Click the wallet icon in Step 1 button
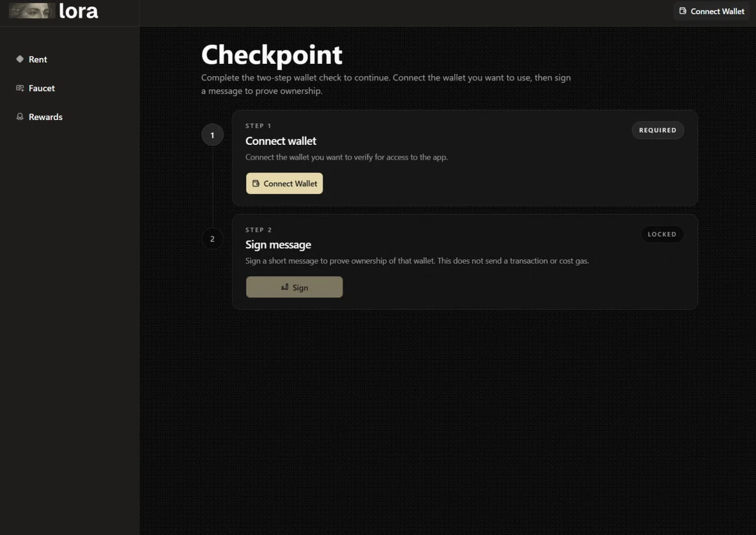 coord(256,183)
